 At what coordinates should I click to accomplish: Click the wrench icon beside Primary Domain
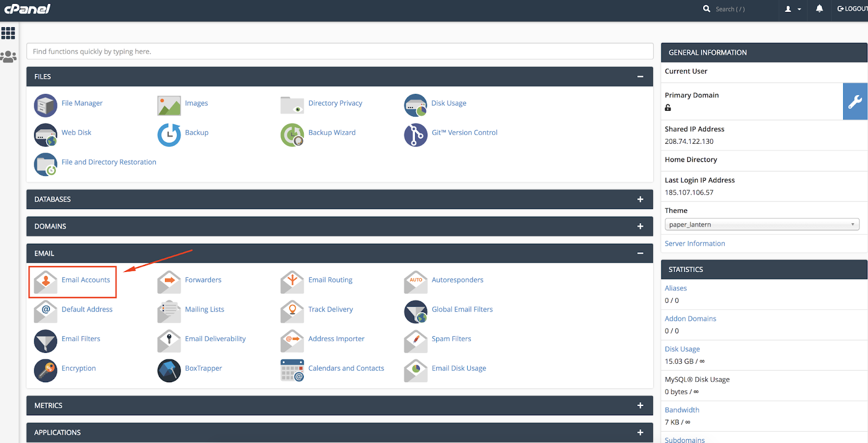point(855,102)
